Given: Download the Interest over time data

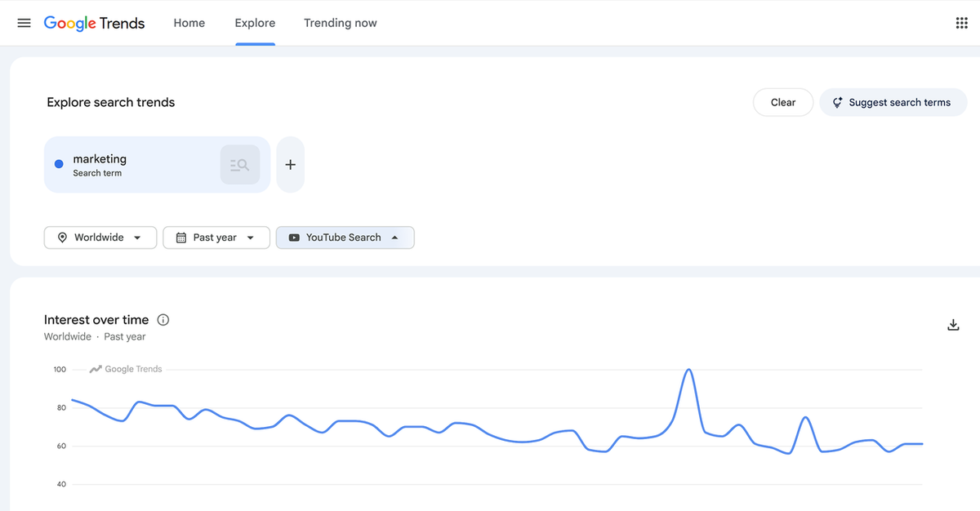Looking at the screenshot, I should pos(953,325).
